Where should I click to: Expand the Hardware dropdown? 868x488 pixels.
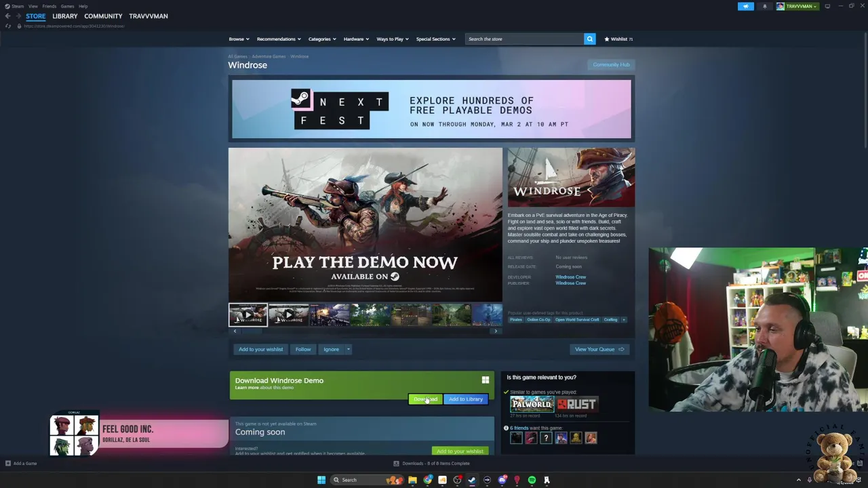click(x=356, y=39)
